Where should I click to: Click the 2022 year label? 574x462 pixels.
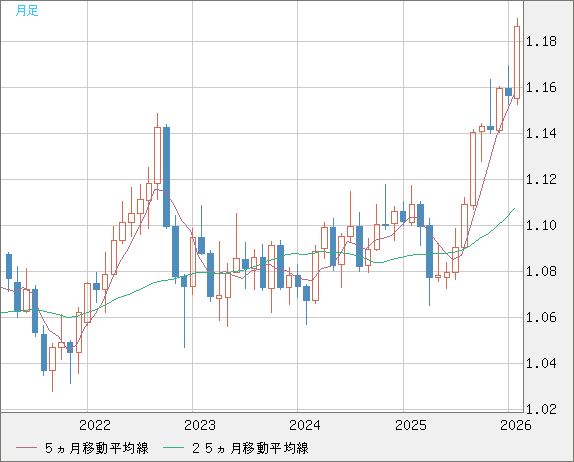[95, 425]
